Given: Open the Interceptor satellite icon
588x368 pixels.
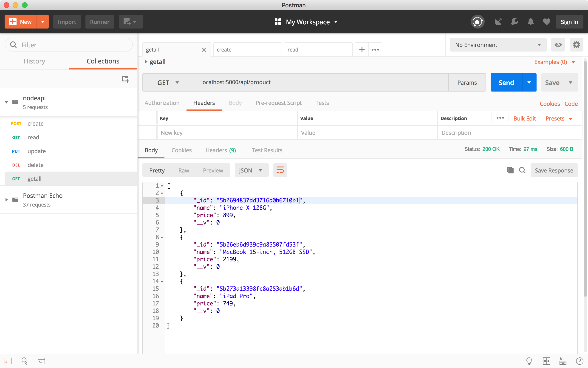Looking at the screenshot, I should [498, 22].
